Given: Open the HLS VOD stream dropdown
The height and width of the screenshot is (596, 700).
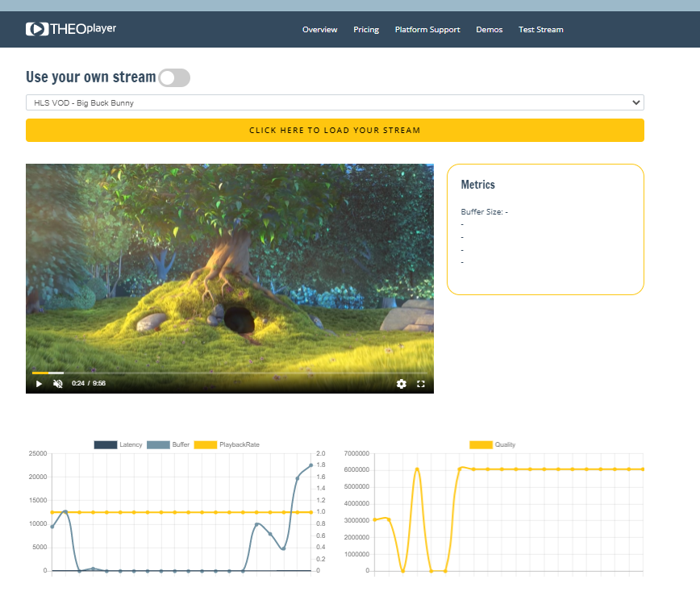Looking at the screenshot, I should (x=335, y=103).
